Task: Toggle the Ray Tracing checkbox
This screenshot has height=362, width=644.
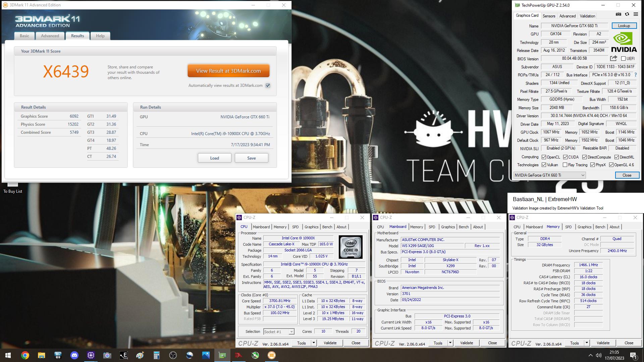Action: pos(565,165)
